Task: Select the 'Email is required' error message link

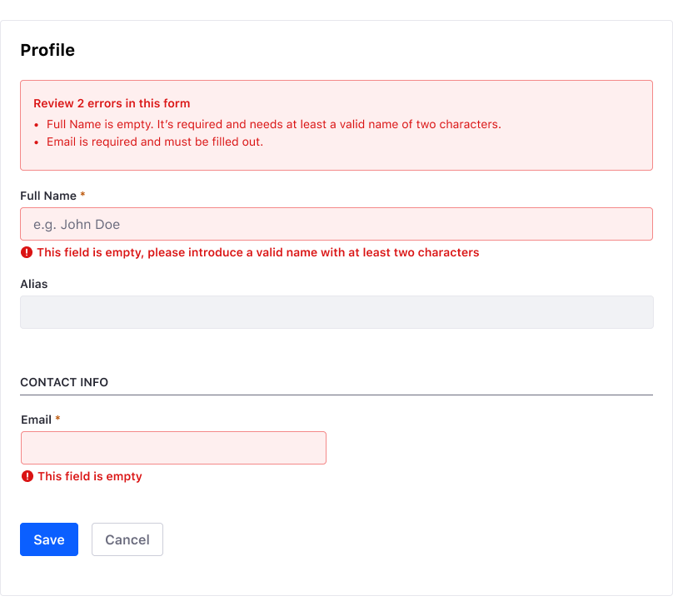Action: [x=155, y=142]
